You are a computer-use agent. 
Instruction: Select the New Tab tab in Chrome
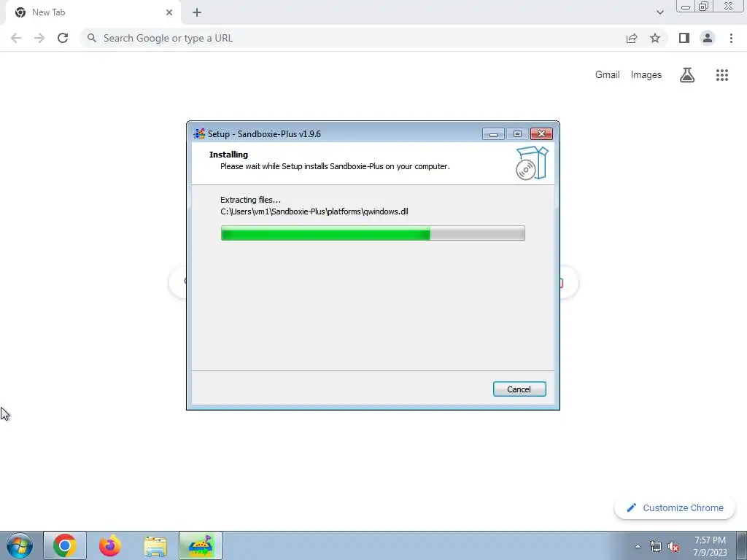click(93, 12)
